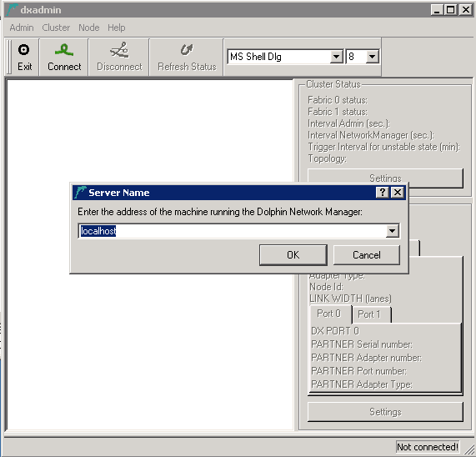The height and width of the screenshot is (457, 476).
Task: Minimize the dxadmin window
Action: [x=437, y=10]
